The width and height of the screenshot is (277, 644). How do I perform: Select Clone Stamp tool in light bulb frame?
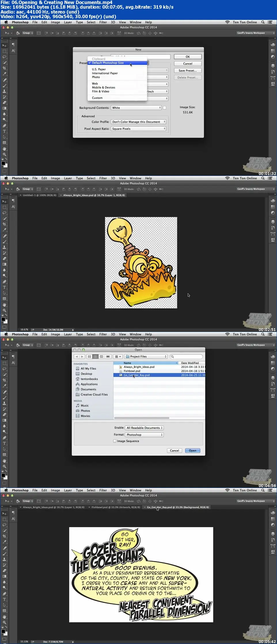4,247
